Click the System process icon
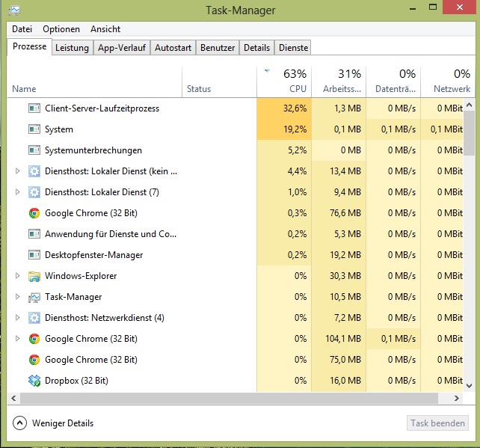 (x=34, y=129)
